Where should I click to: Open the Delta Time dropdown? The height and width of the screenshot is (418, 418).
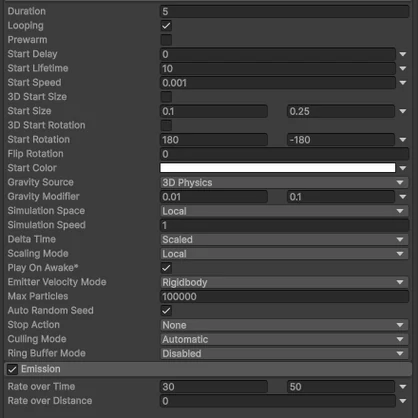[x=284, y=239]
